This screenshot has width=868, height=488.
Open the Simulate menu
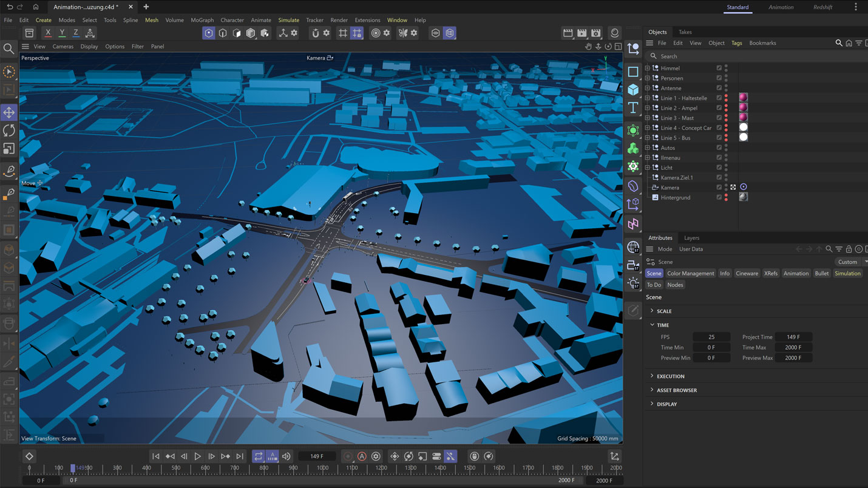[289, 20]
